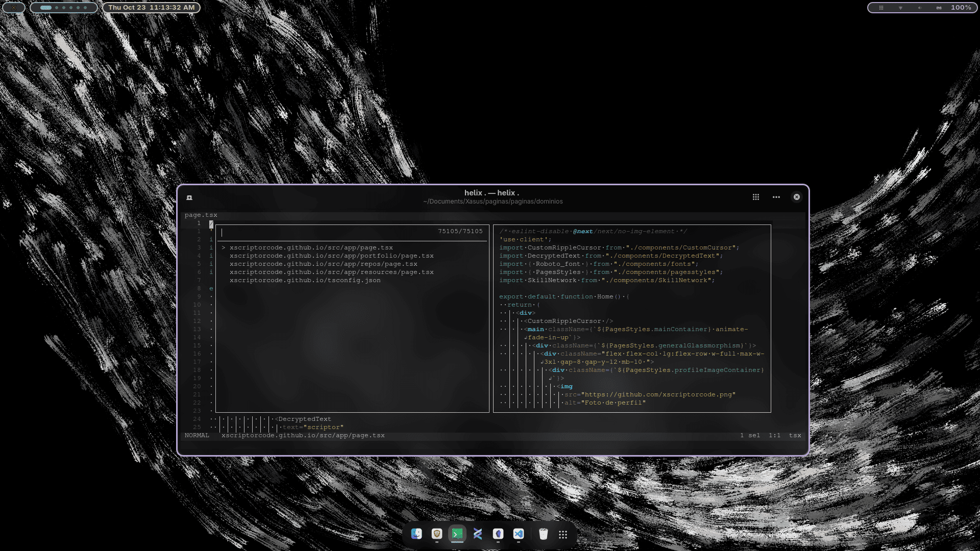Open the tab overview grid in the titlebar

756,197
